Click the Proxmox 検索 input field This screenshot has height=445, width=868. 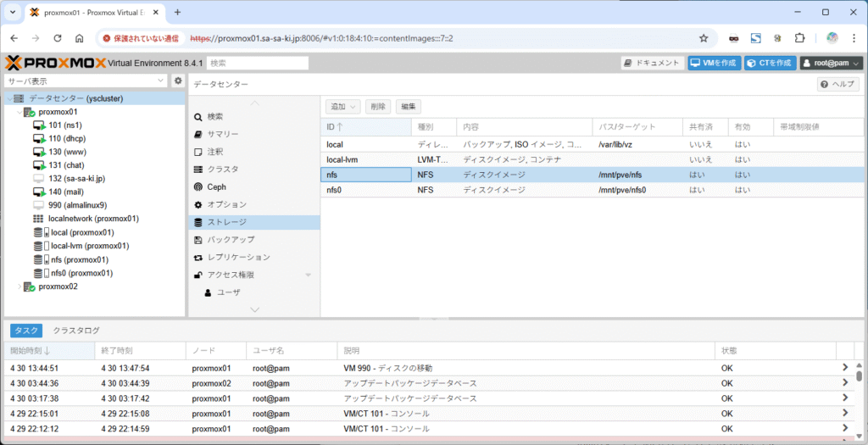(x=258, y=63)
